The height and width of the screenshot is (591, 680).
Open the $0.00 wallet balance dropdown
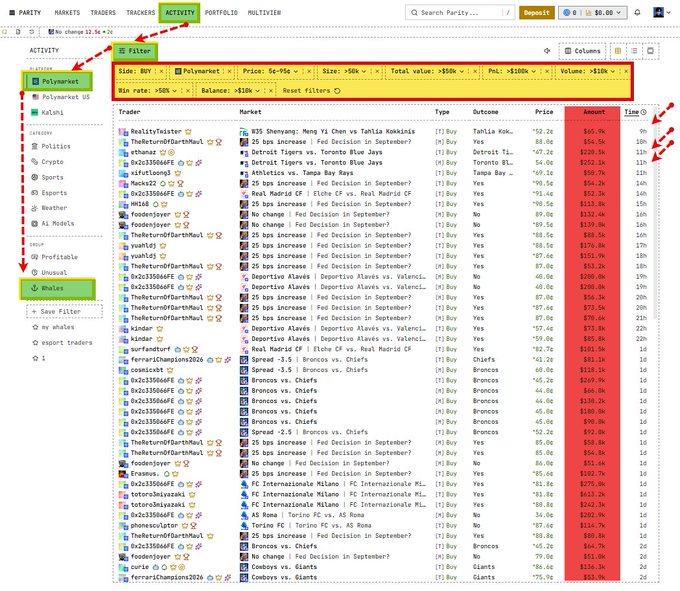(x=592, y=13)
